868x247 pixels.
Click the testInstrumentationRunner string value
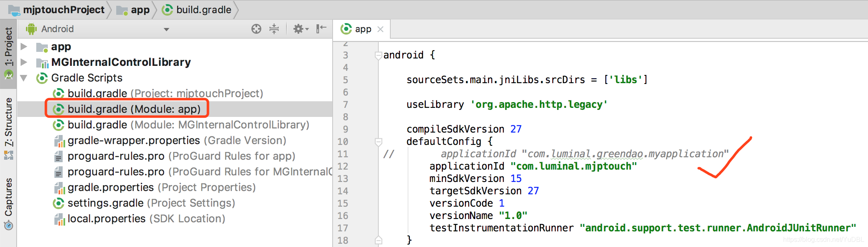718,228
